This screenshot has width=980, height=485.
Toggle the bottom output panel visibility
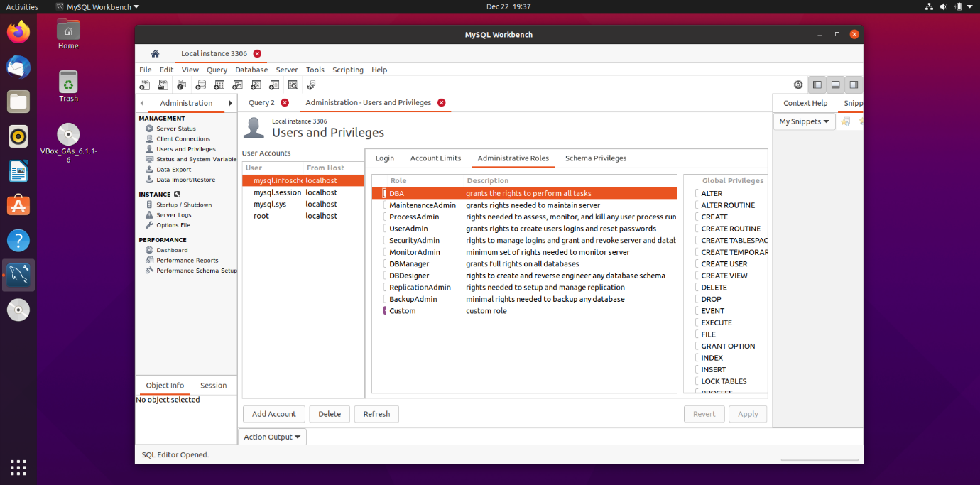(836, 85)
